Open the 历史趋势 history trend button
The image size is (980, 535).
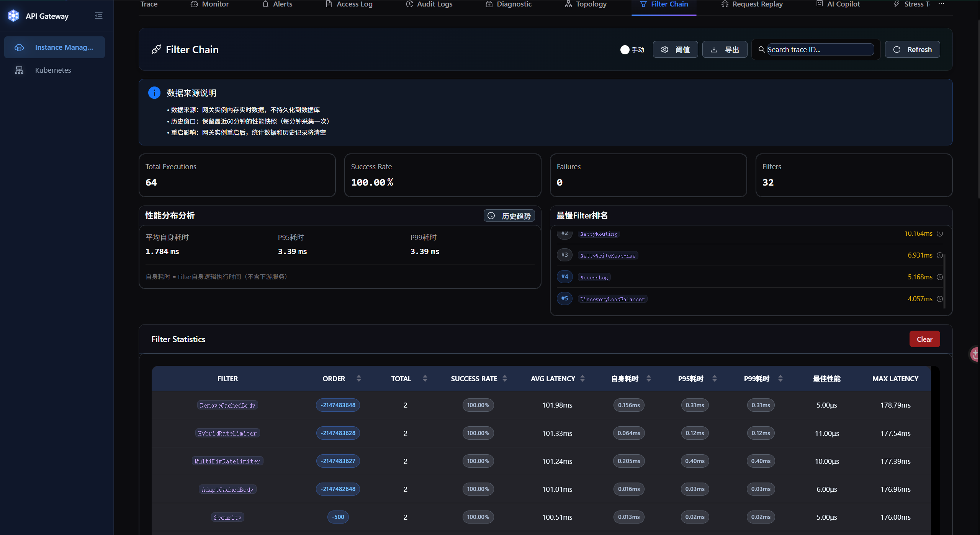point(509,216)
